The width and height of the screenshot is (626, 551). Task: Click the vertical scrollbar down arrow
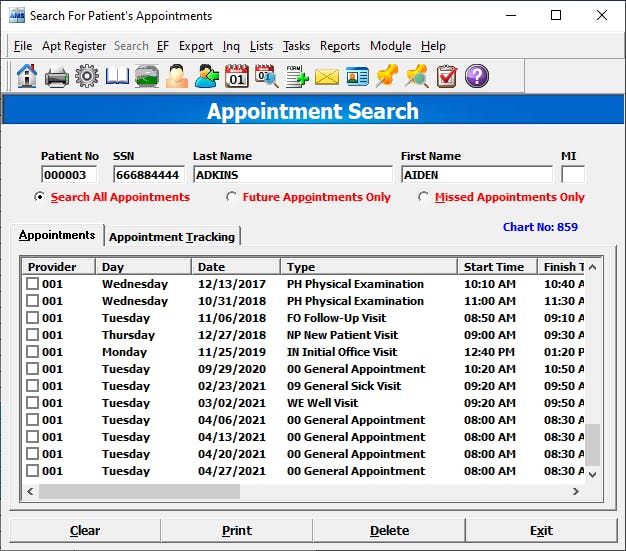point(592,474)
